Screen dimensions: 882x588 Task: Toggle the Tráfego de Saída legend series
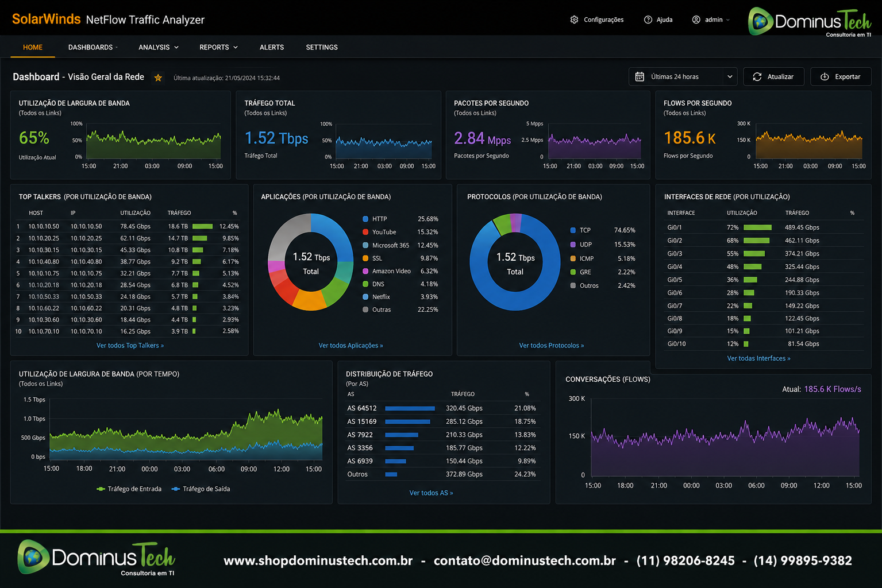[201, 489]
